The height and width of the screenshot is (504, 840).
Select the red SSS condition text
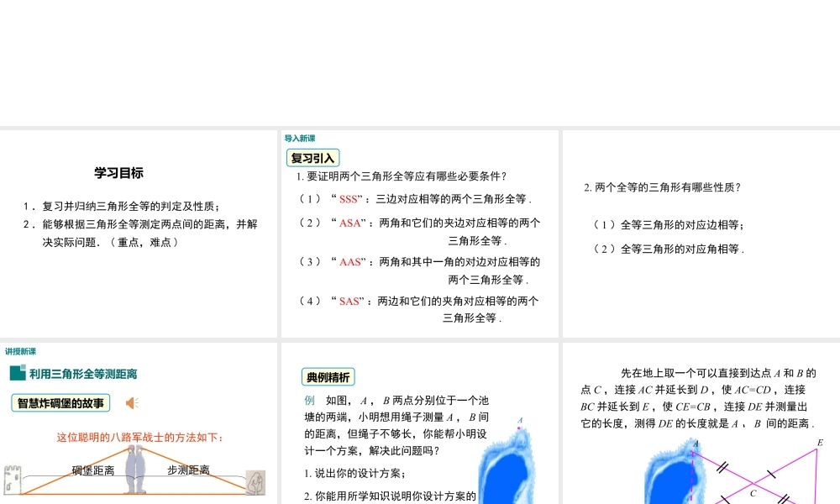coord(349,200)
